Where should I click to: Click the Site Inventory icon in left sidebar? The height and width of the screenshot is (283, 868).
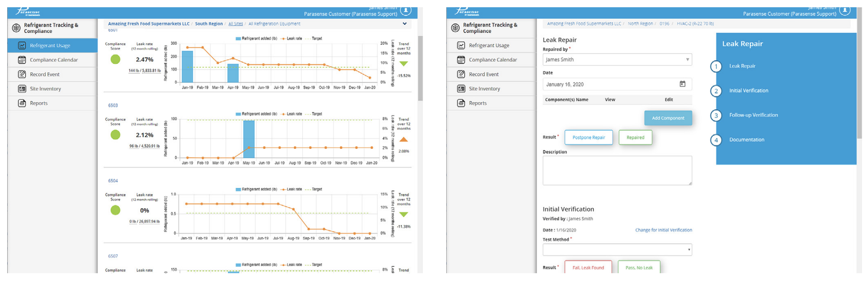[x=22, y=89]
